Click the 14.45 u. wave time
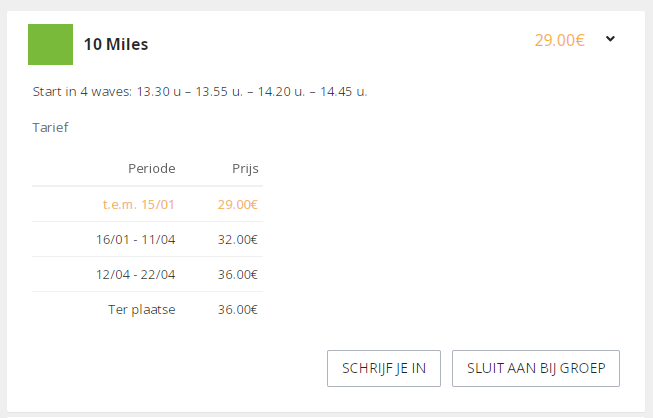 pyautogui.click(x=344, y=92)
